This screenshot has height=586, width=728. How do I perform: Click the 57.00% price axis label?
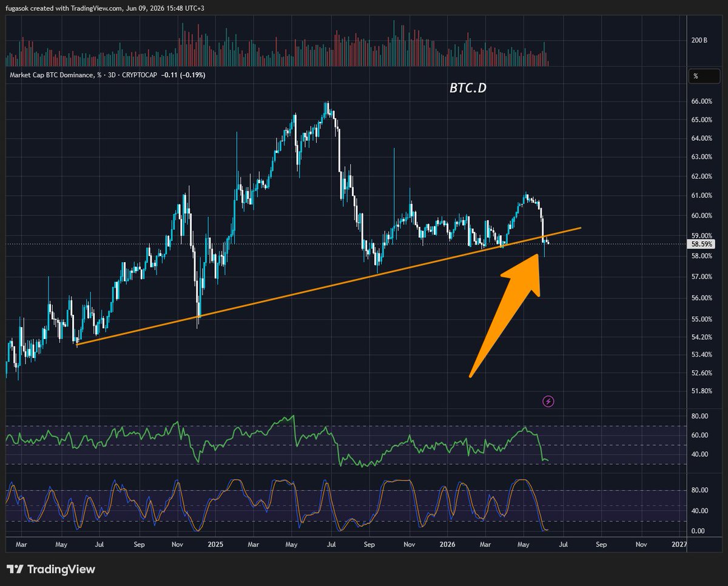click(x=702, y=277)
